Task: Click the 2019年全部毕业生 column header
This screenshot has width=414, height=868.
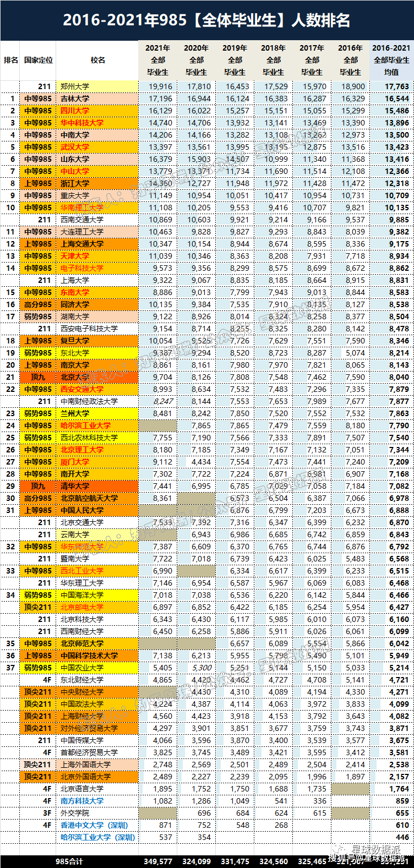Action: point(235,60)
